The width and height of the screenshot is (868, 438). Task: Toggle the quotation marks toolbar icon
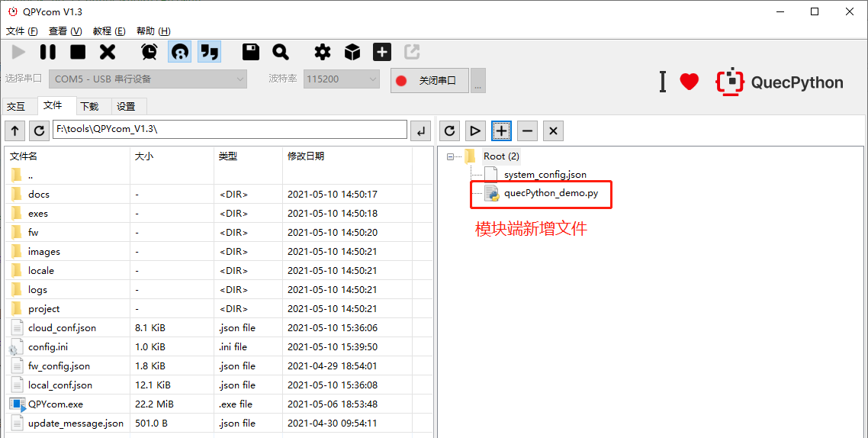[209, 52]
